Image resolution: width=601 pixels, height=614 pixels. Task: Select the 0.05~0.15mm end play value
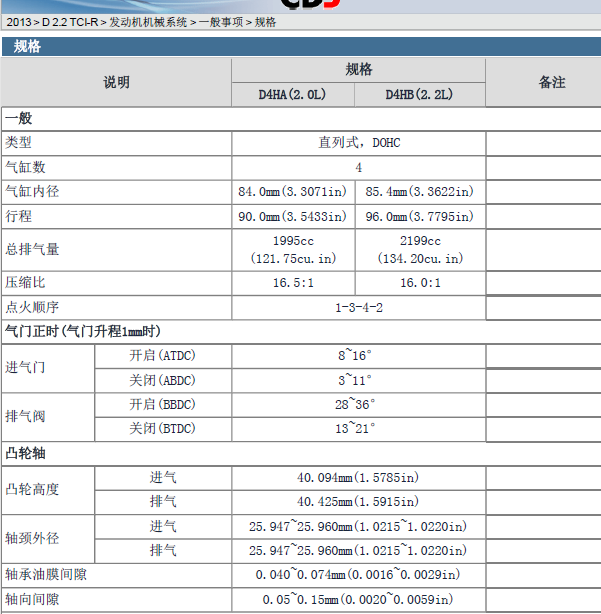(x=359, y=600)
